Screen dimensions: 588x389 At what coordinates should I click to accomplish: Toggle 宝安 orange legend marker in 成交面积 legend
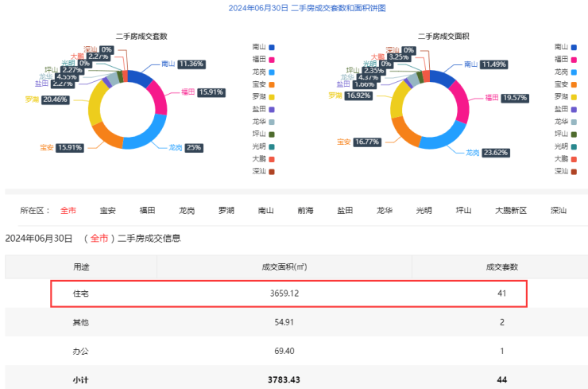(574, 84)
